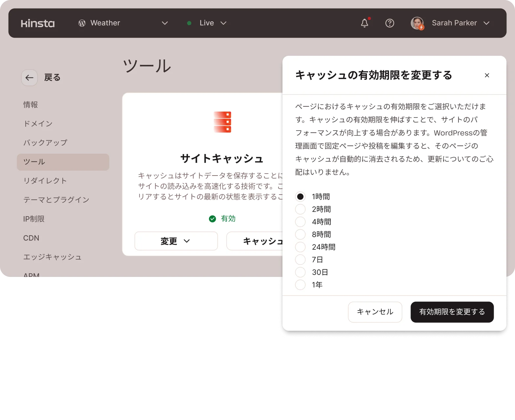Select the 2時間 radio option

(300, 209)
